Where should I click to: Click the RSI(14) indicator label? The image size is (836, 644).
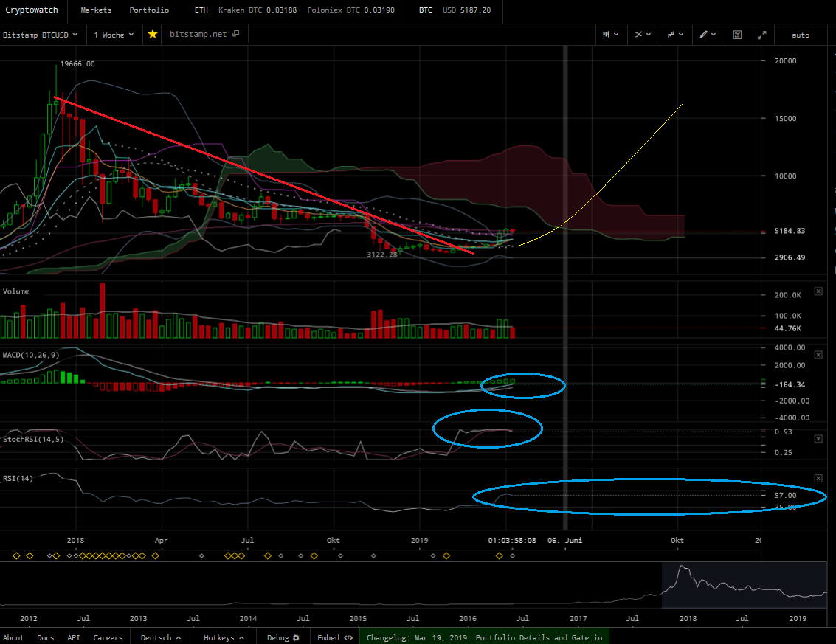click(x=18, y=478)
